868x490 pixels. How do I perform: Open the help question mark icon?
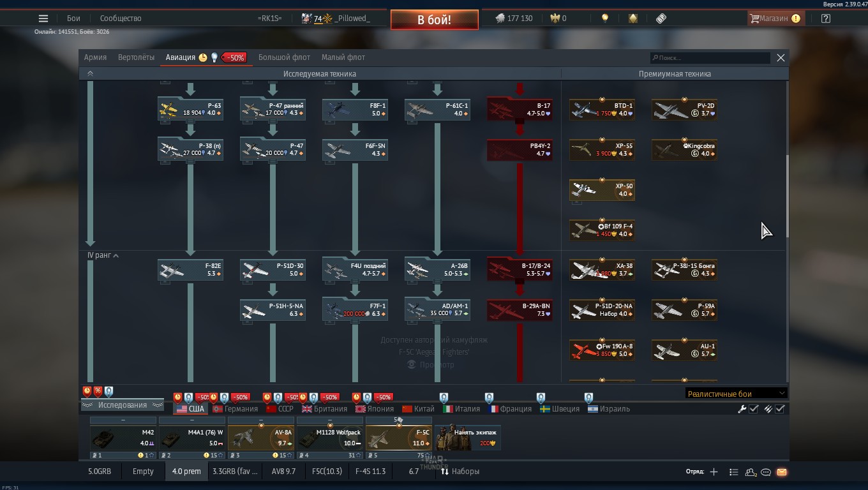click(826, 19)
